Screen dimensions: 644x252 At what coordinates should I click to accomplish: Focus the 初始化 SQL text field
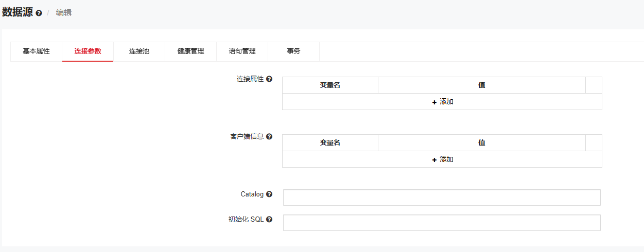coord(442,223)
